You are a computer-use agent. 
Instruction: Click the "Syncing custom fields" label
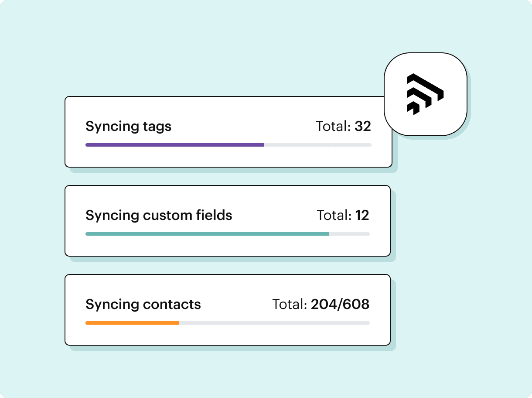(159, 216)
